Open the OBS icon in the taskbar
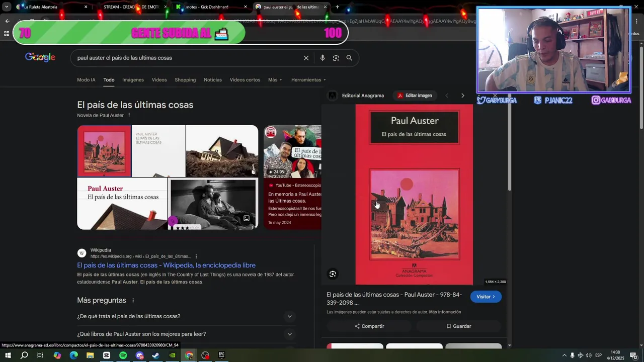The image size is (644, 362). point(205,355)
